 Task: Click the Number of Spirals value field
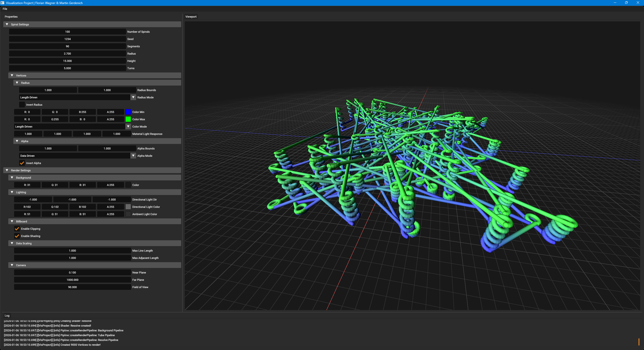click(x=67, y=32)
